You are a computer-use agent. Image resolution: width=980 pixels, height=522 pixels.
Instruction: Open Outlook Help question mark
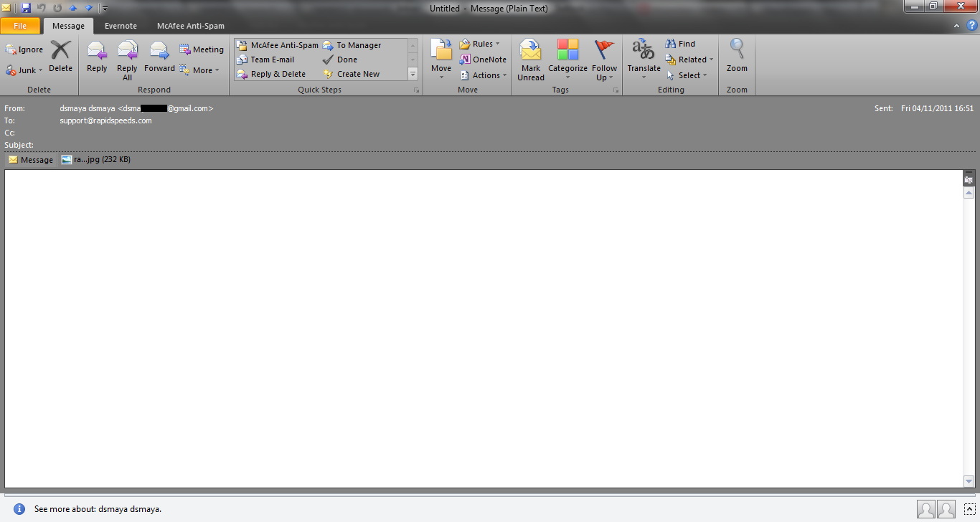[x=971, y=26]
